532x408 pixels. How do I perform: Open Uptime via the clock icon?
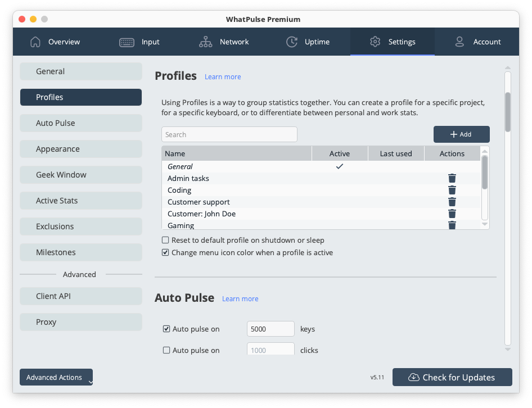pos(291,42)
